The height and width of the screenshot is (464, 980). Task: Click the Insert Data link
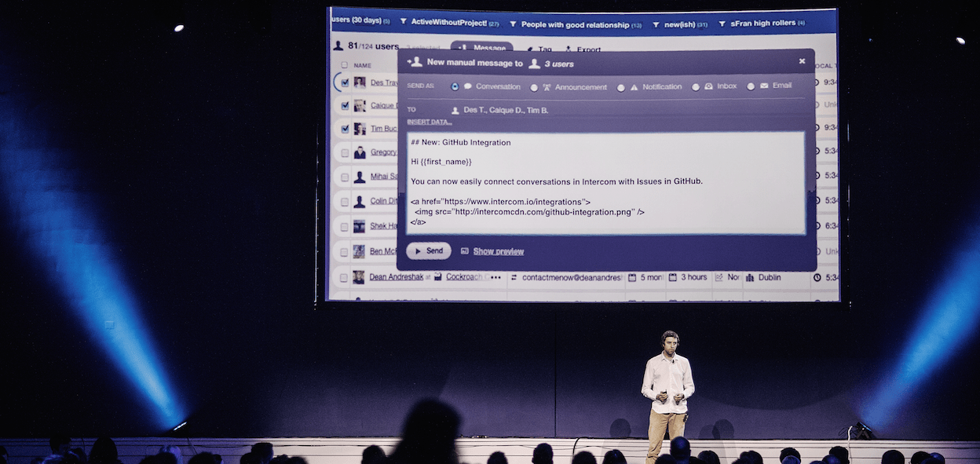[x=429, y=122]
